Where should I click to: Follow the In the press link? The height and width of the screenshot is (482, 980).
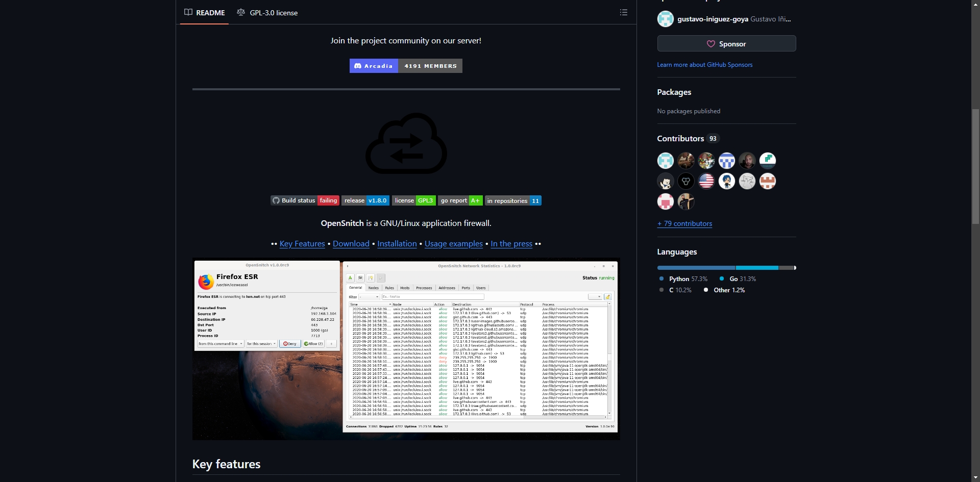(x=511, y=244)
